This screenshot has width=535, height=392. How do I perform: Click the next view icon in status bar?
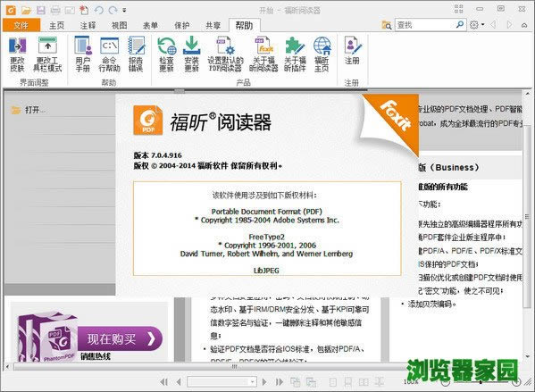pos(311,382)
